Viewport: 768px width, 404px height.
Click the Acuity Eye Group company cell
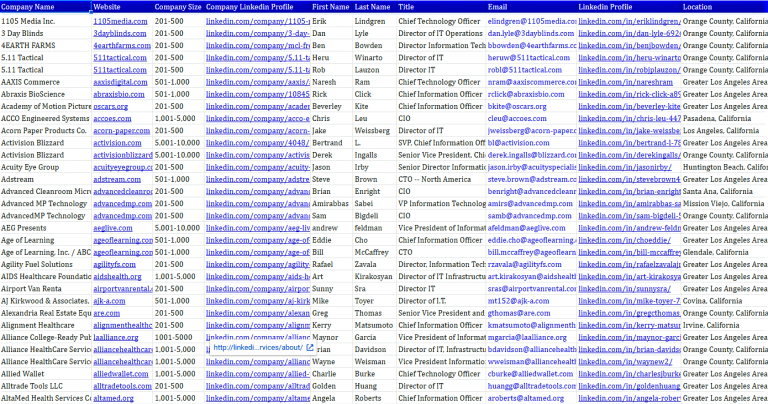46,167
